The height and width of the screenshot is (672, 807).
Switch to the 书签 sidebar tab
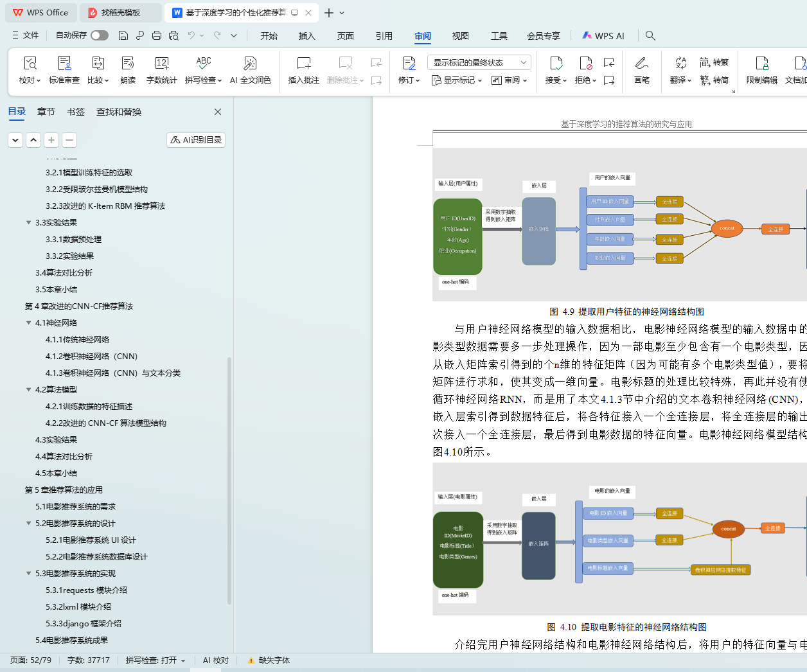pos(76,112)
